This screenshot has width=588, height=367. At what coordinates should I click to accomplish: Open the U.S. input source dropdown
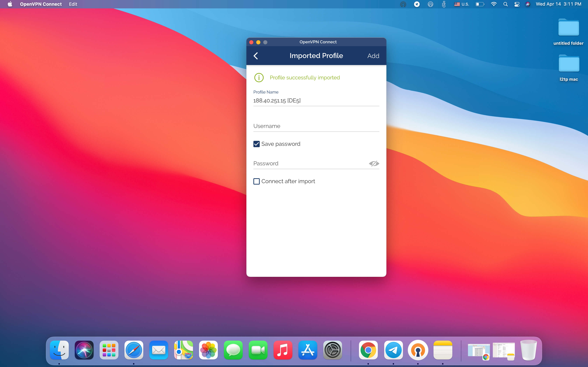[x=461, y=4]
